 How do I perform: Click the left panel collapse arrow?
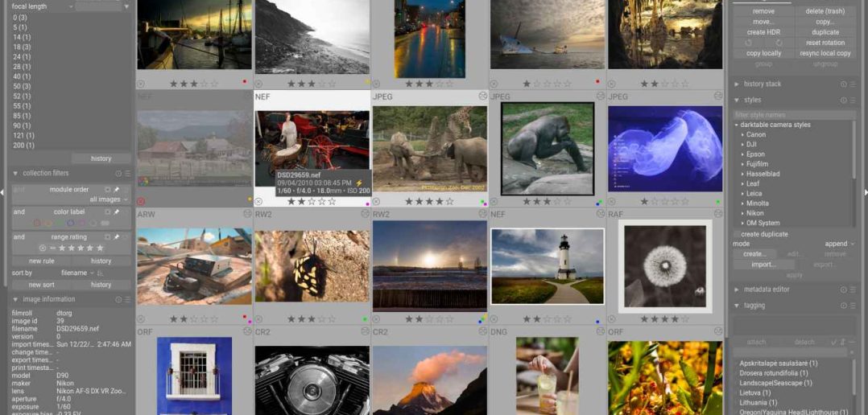[2, 192]
